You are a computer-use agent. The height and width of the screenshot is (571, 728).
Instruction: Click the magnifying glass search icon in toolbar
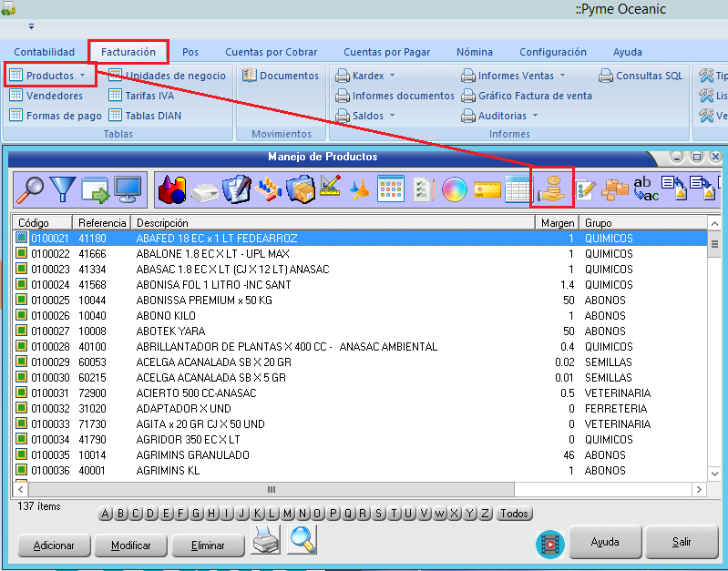pyautogui.click(x=31, y=189)
